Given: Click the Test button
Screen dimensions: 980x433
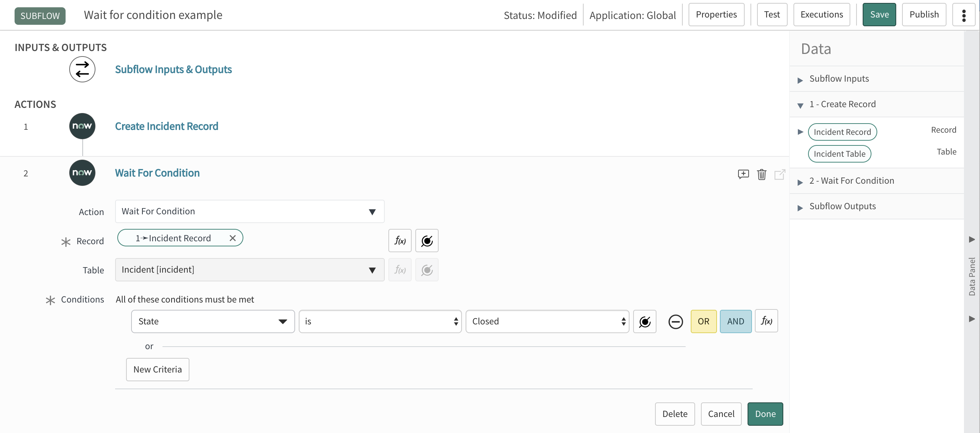Looking at the screenshot, I should pyautogui.click(x=772, y=15).
